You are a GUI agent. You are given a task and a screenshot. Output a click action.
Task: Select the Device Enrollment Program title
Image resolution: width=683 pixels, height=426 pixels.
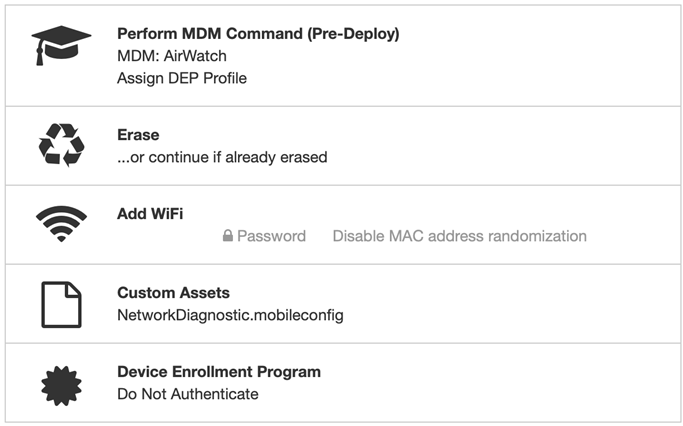(219, 372)
